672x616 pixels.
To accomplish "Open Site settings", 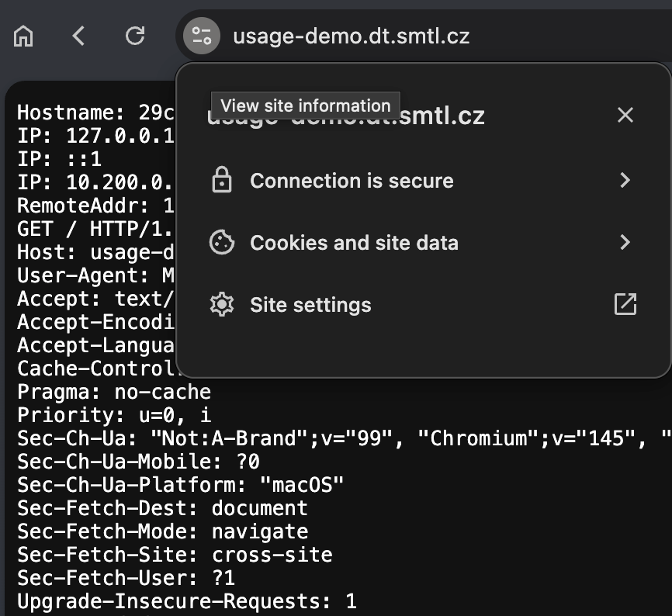I will point(310,304).
